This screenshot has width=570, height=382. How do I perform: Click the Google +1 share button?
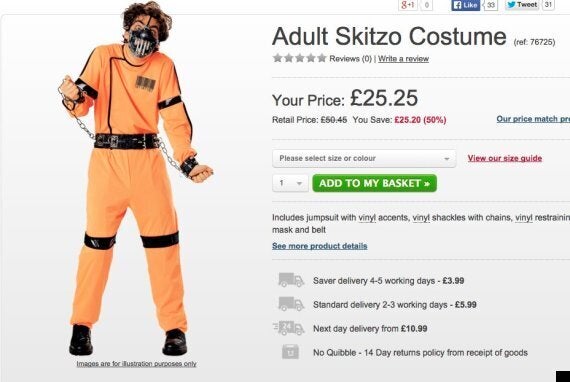coord(408,5)
